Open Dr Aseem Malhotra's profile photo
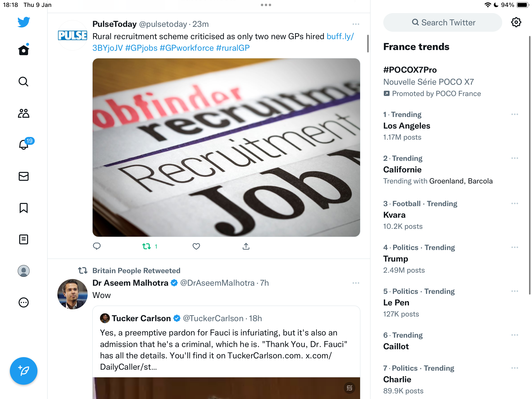Viewport: 532px width, 399px height. coord(72,294)
